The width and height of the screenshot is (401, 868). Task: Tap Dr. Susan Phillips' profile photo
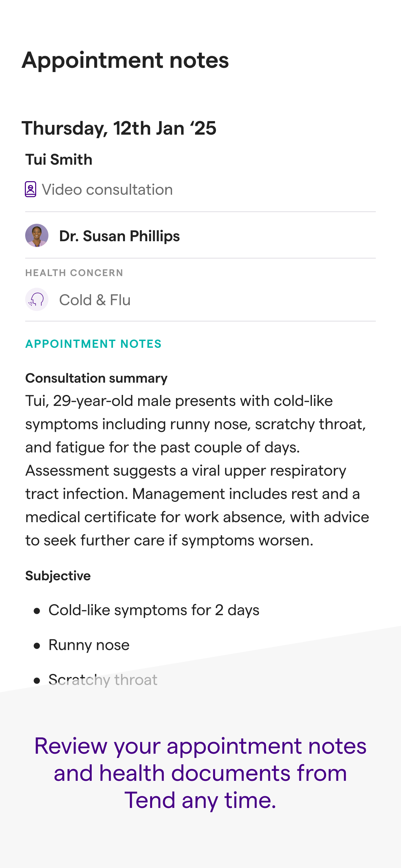[37, 235]
